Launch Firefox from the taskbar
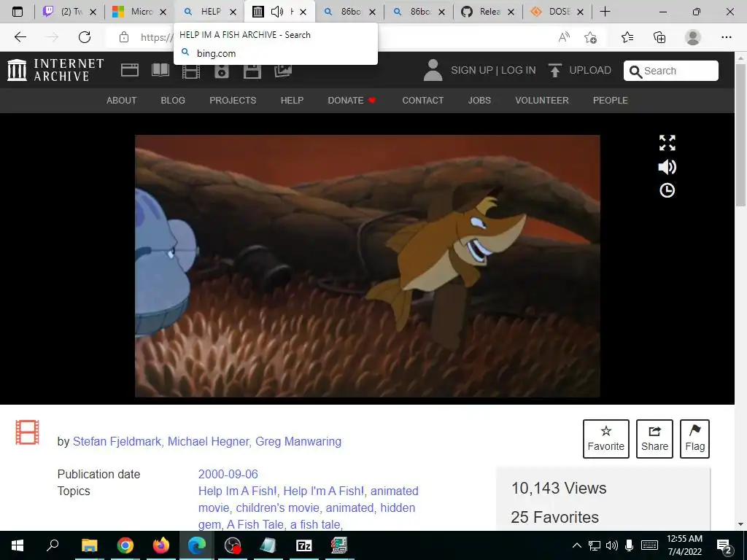This screenshot has width=747, height=560. tap(161, 545)
